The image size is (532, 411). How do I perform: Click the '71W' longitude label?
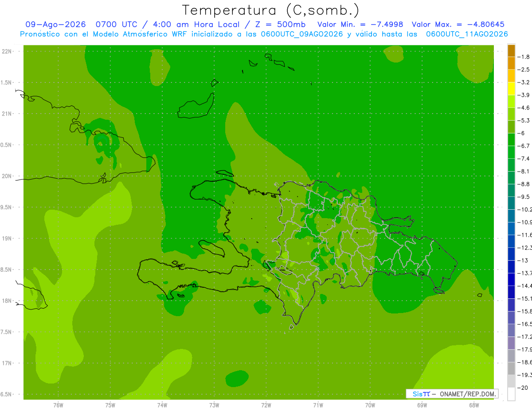(318, 405)
